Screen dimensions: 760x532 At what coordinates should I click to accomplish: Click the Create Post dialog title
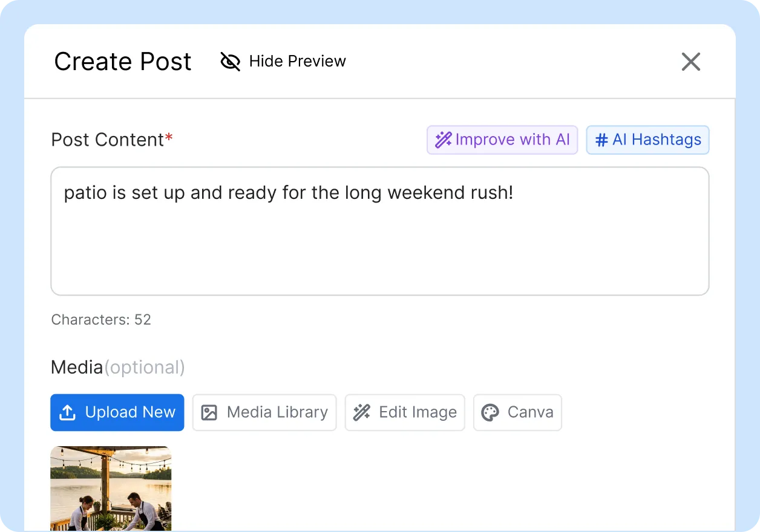click(123, 62)
